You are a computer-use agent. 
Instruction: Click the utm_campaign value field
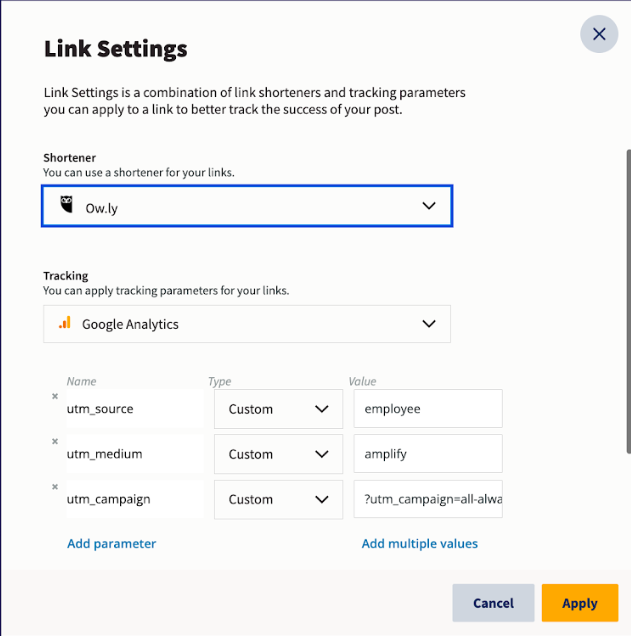[428, 499]
